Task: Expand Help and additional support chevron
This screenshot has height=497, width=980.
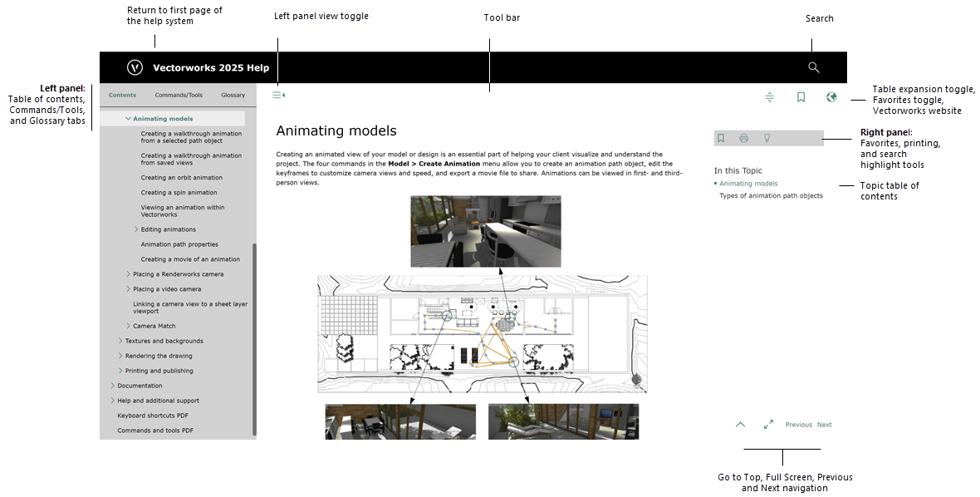Action: pos(112,401)
